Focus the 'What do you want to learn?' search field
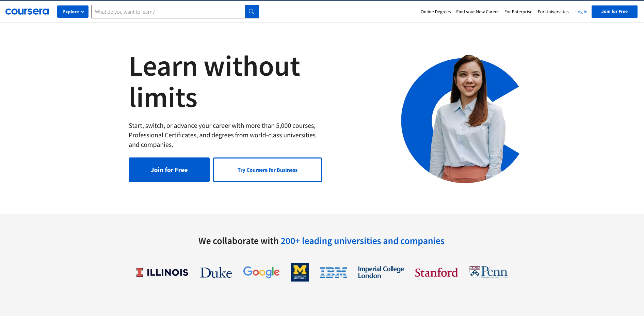Image resolution: width=644 pixels, height=318 pixels. 168,12
